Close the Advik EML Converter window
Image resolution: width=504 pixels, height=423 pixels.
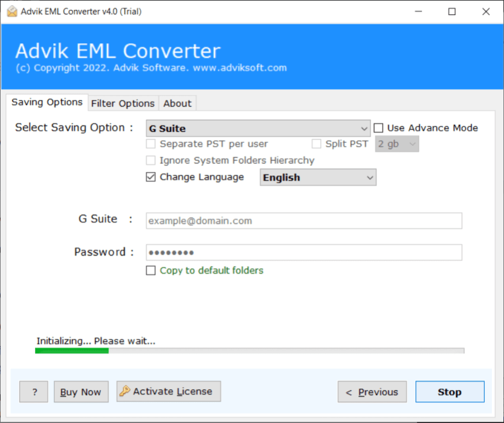486,12
